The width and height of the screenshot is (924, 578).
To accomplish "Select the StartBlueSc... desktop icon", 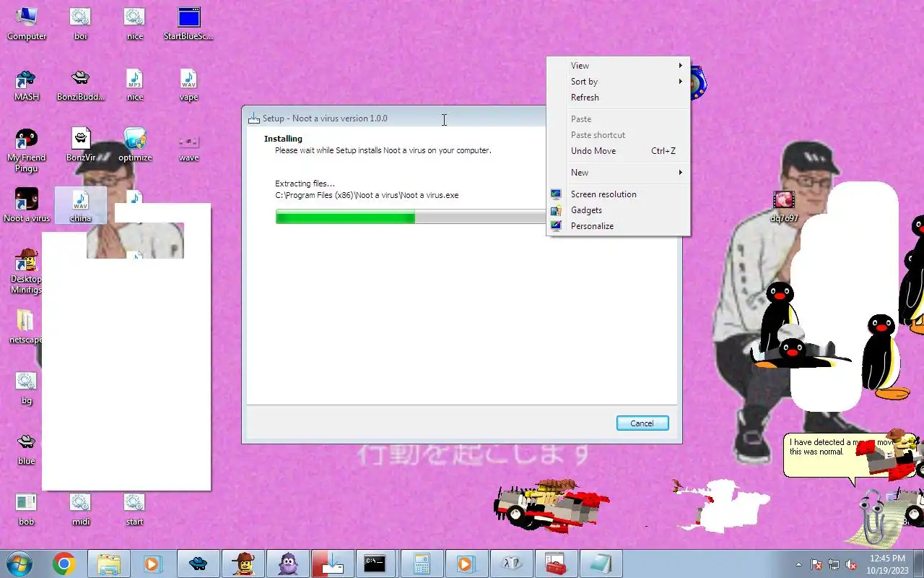I will [188, 24].
